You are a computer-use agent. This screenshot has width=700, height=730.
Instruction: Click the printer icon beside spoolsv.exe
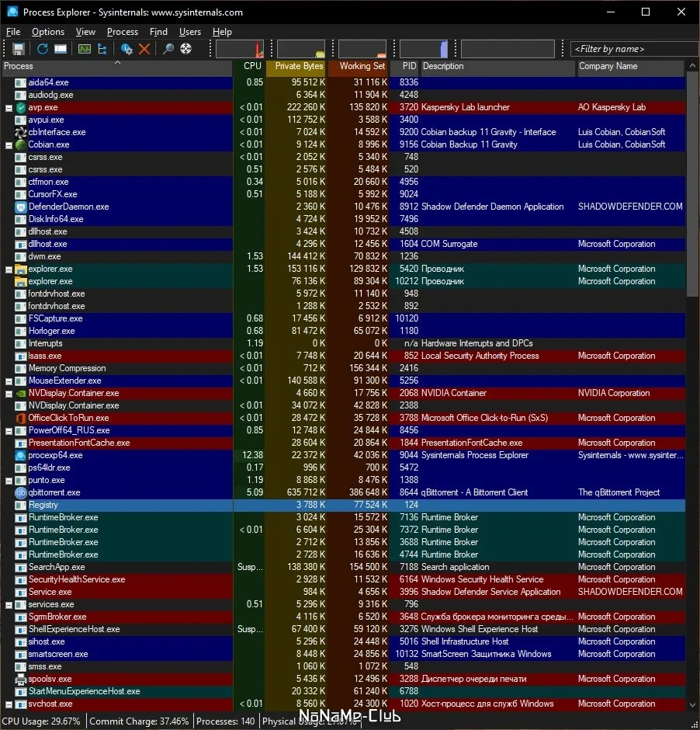pyautogui.click(x=20, y=680)
